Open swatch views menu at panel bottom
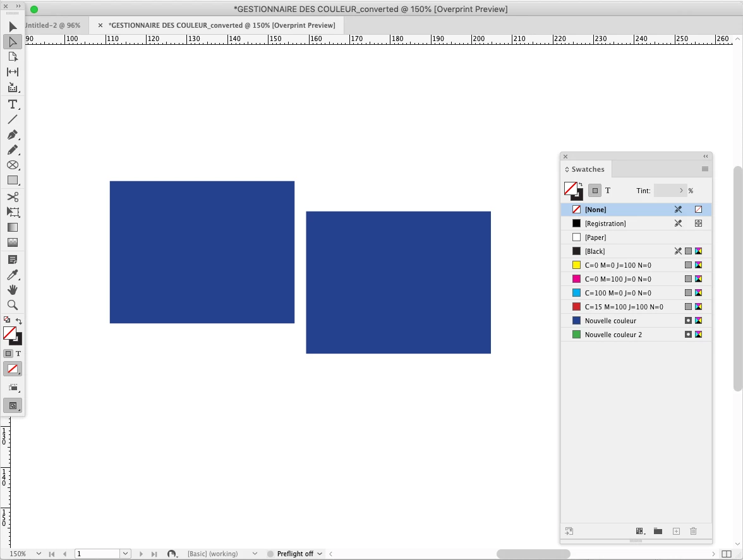Image resolution: width=743 pixels, height=560 pixels. coord(640,531)
